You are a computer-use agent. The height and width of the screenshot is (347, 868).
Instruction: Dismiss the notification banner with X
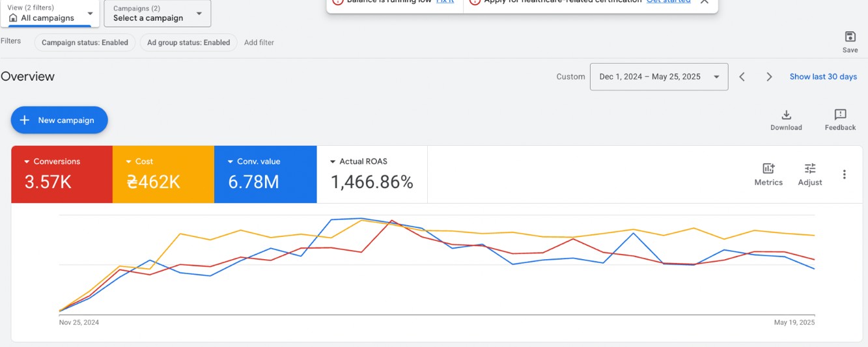[705, 2]
